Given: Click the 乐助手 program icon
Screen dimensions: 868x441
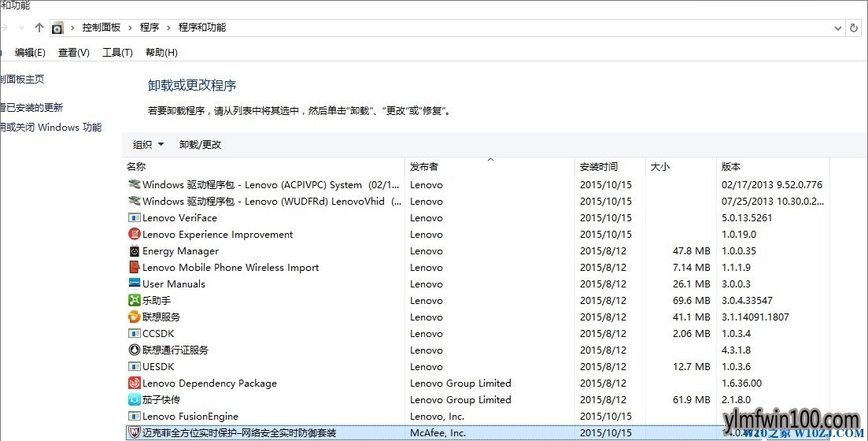Looking at the screenshot, I should 134,300.
